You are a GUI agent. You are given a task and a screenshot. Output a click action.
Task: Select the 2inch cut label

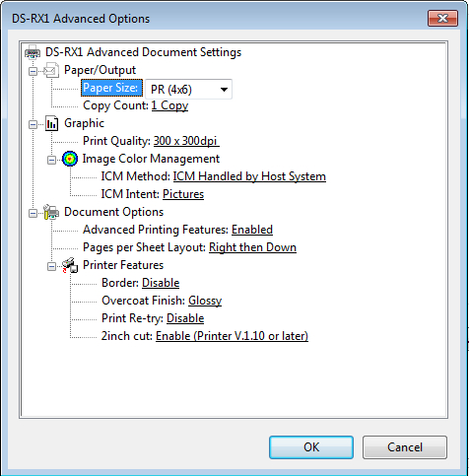coord(127,336)
